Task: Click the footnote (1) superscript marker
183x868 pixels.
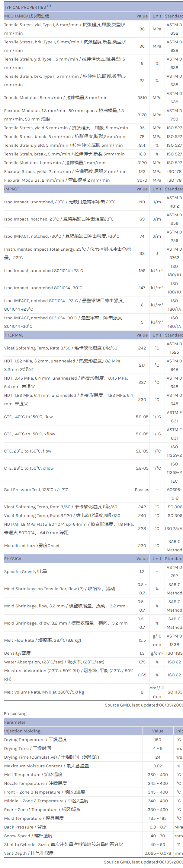Action: point(49,6)
